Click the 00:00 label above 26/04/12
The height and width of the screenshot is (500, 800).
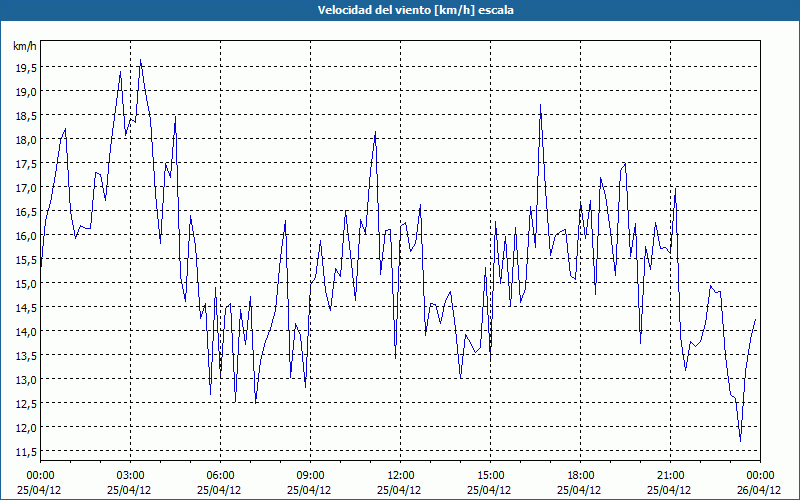pos(760,476)
